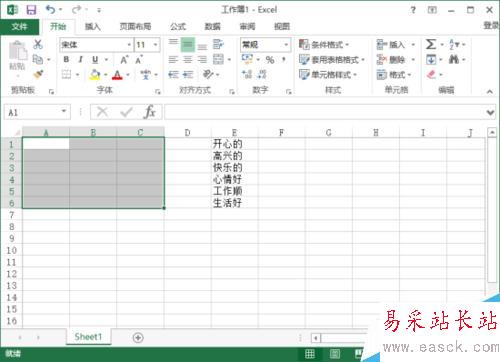Switch to the Formulas tab

[178, 27]
